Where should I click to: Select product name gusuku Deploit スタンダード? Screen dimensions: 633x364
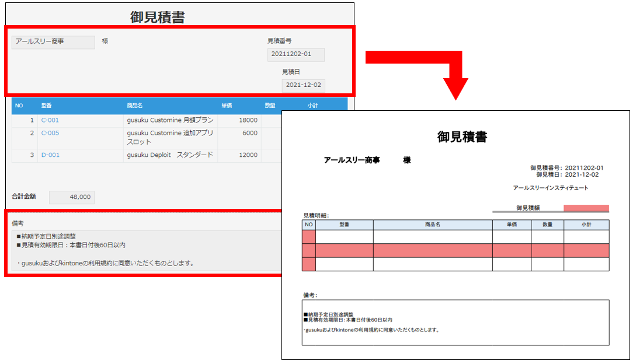(169, 155)
